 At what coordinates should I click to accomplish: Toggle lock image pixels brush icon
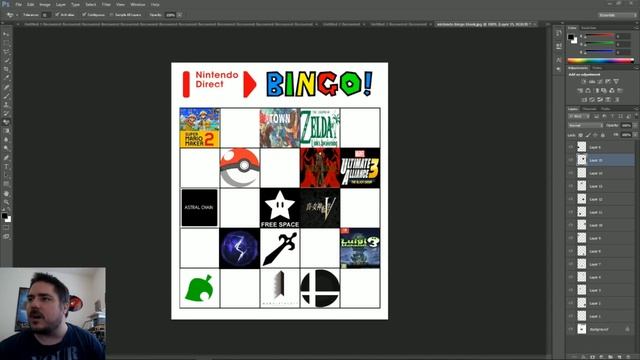click(x=588, y=135)
